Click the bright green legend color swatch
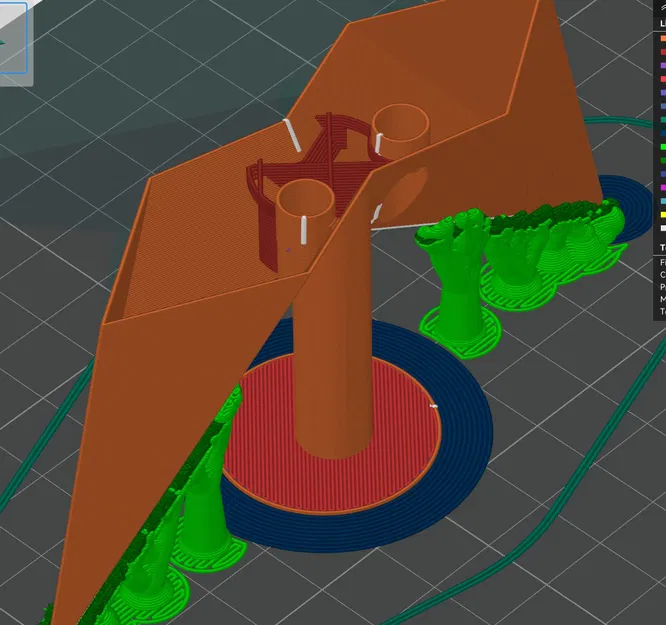Screen dimensions: 666x625 663,147
